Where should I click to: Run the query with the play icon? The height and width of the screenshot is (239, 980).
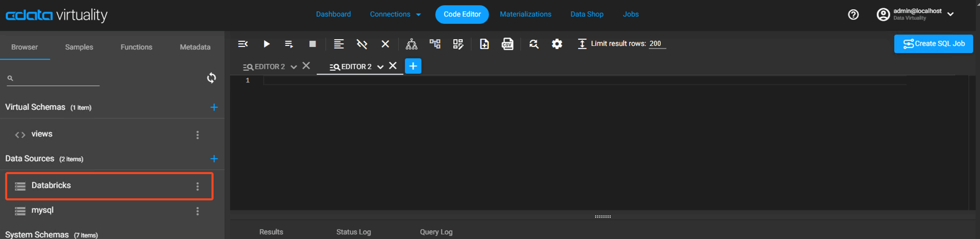267,44
